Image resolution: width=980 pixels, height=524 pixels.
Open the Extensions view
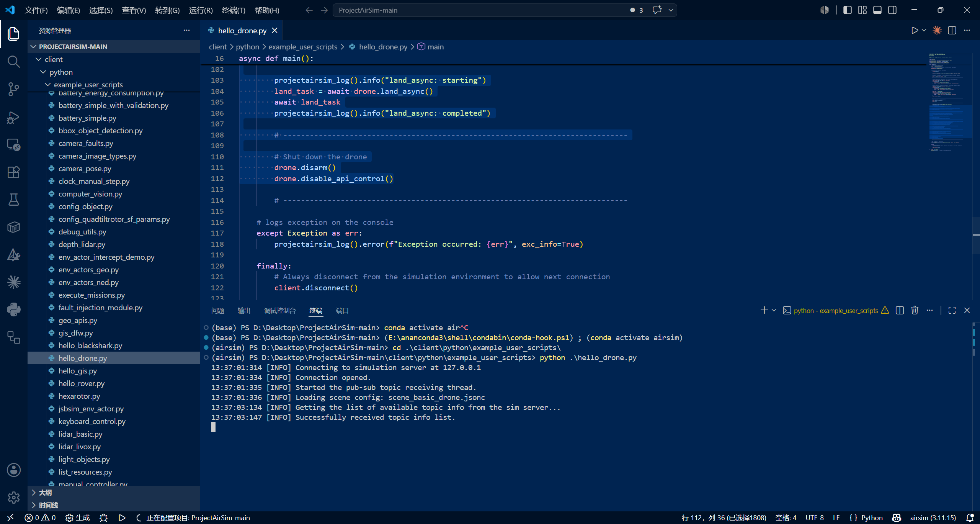point(14,172)
